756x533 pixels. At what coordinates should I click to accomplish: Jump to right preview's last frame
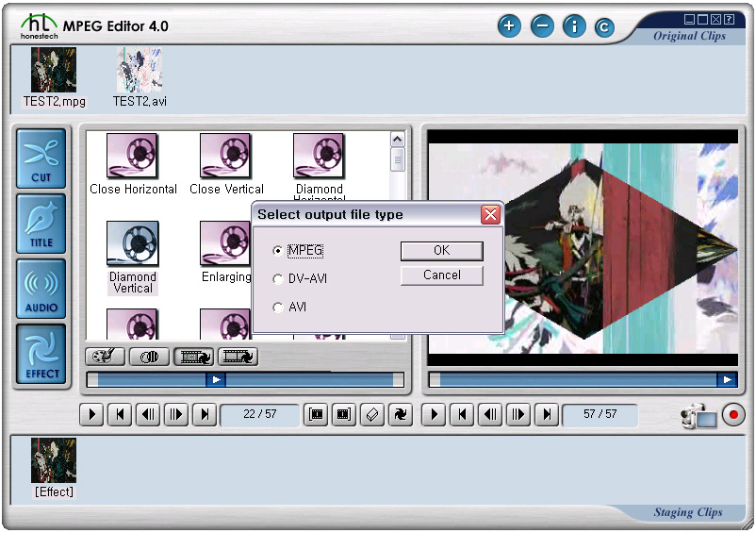[x=547, y=414]
